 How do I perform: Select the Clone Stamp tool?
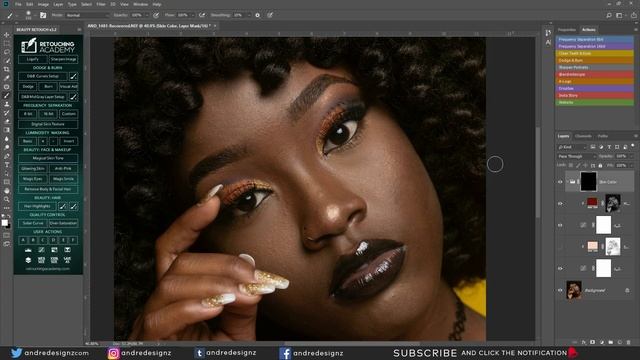pos(7,104)
